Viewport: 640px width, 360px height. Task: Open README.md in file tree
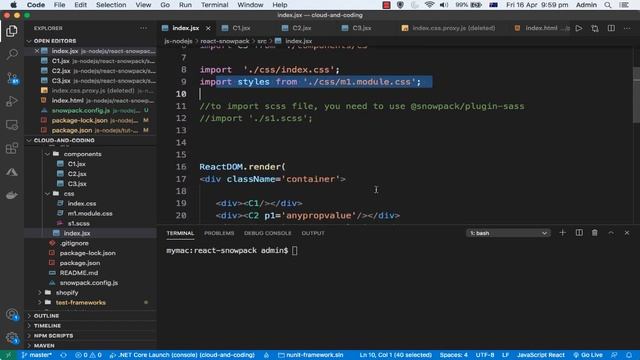tap(78, 273)
